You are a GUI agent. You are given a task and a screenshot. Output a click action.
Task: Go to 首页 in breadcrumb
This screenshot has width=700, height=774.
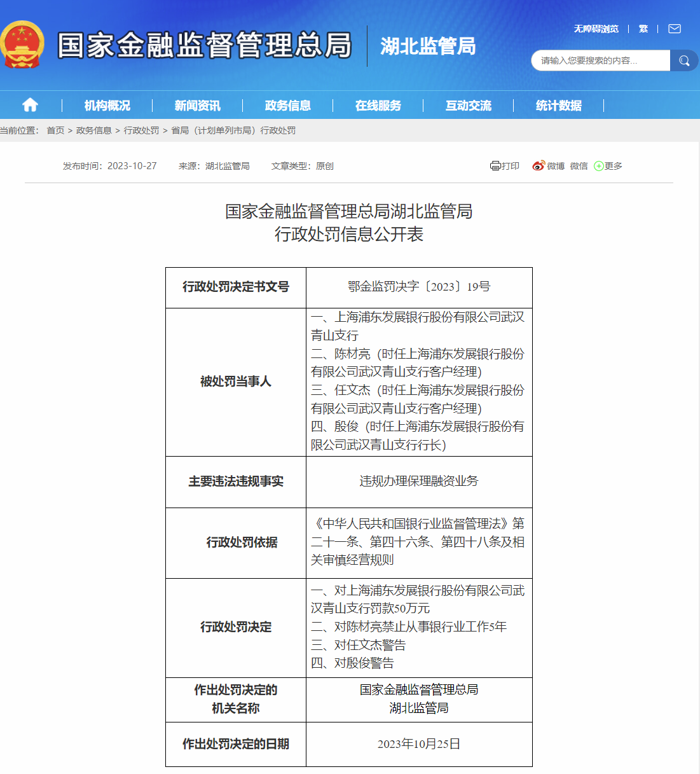point(55,130)
